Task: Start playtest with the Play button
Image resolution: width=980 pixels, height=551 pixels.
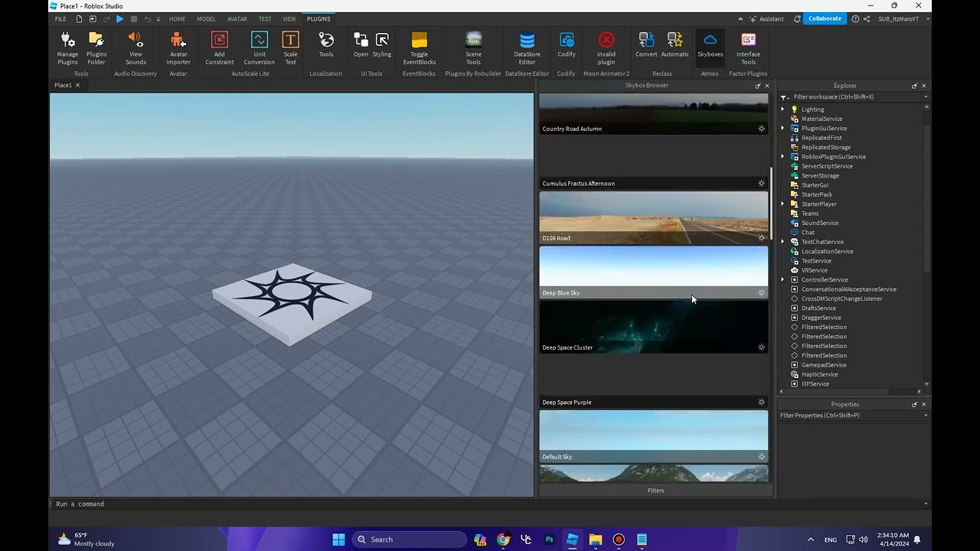Action: click(119, 18)
